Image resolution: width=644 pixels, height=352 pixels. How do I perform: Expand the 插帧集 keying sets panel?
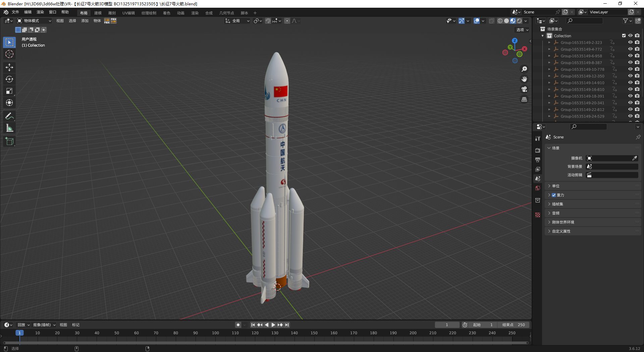(593, 204)
